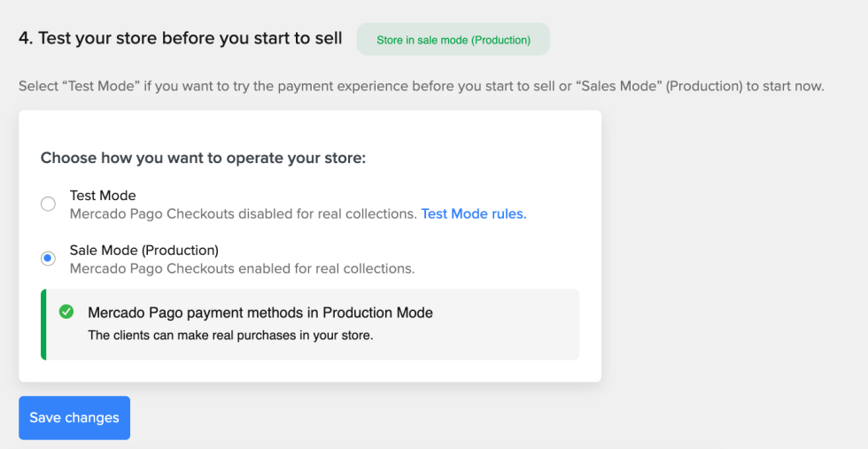The image size is (868, 449).
Task: Click the instruction paragraph under the heading
Action: tap(421, 87)
